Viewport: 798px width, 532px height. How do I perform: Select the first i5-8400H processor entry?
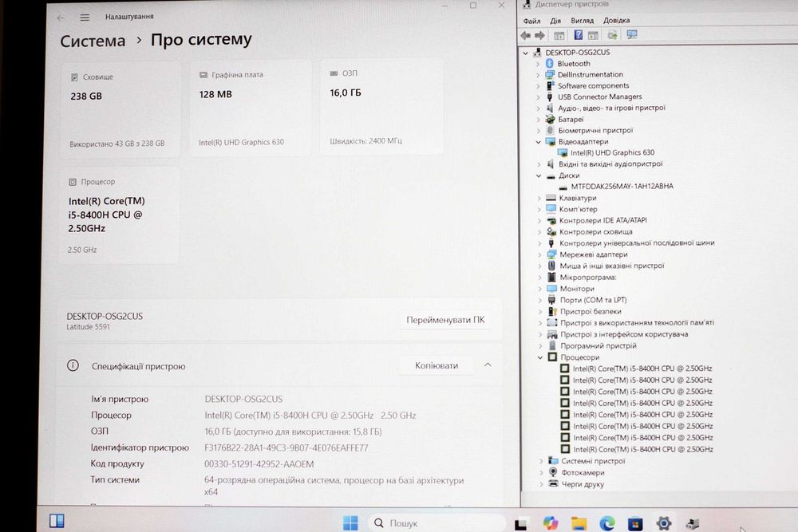coord(642,368)
